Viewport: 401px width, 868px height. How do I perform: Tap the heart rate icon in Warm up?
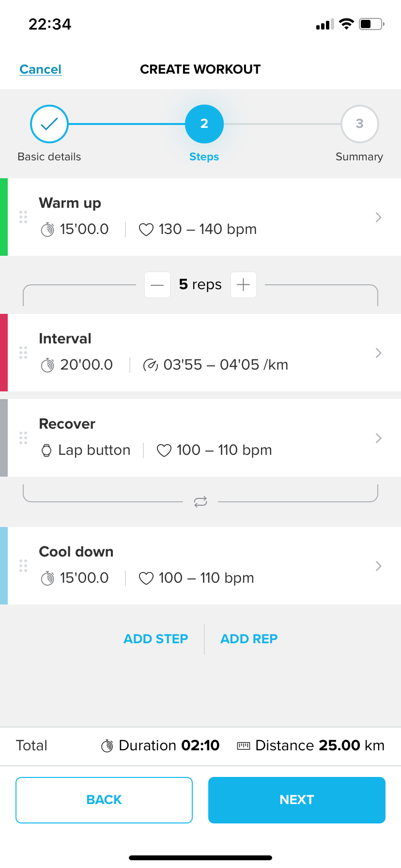coord(146,229)
